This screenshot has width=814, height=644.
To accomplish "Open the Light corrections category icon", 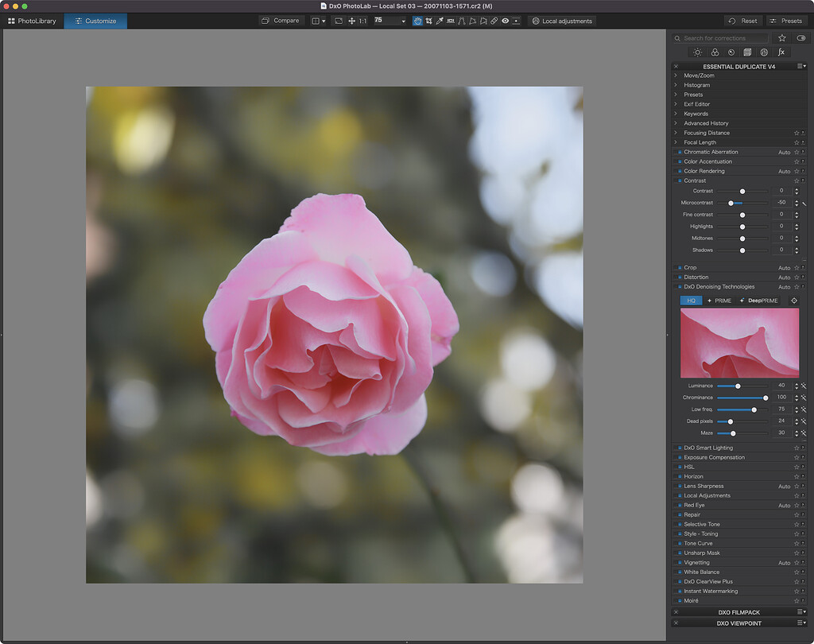I will coord(698,52).
